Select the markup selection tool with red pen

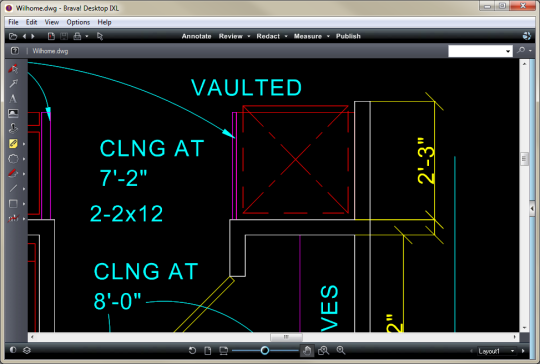13,69
